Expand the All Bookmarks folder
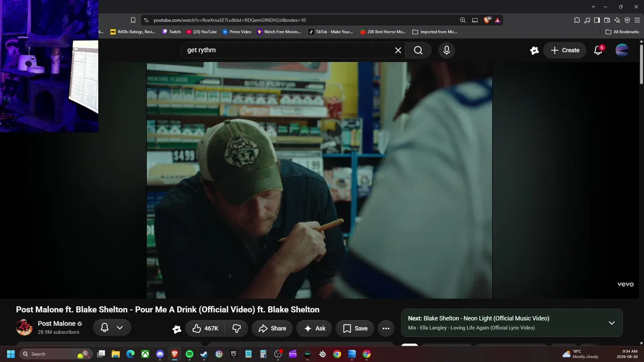Image resolution: width=644 pixels, height=362 pixels. (622, 32)
